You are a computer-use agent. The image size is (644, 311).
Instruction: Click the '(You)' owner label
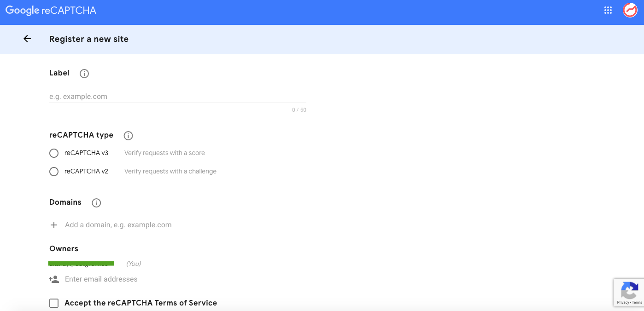click(x=134, y=264)
